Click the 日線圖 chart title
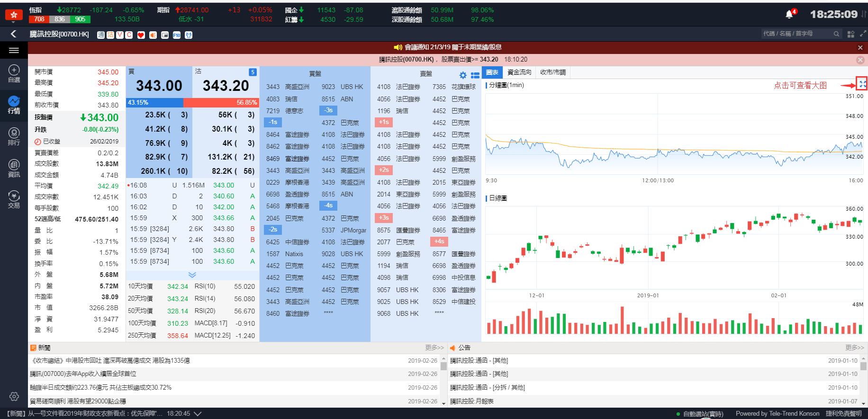This screenshot has width=868, height=419. click(497, 198)
